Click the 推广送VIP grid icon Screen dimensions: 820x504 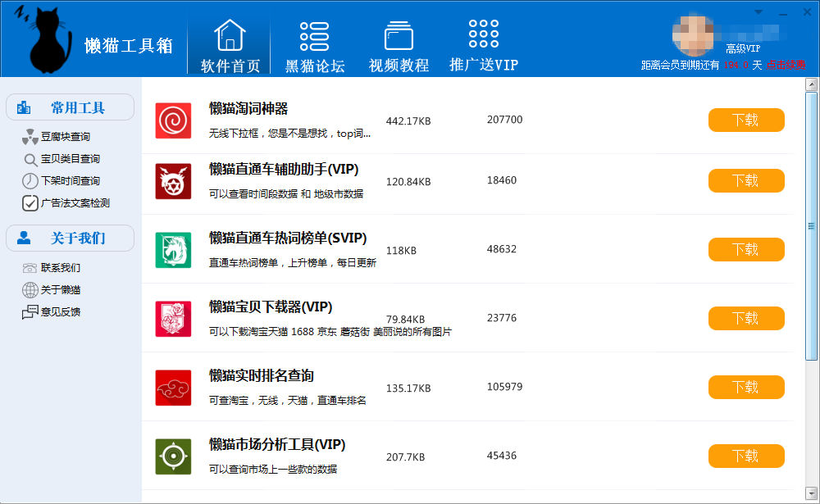[484, 34]
